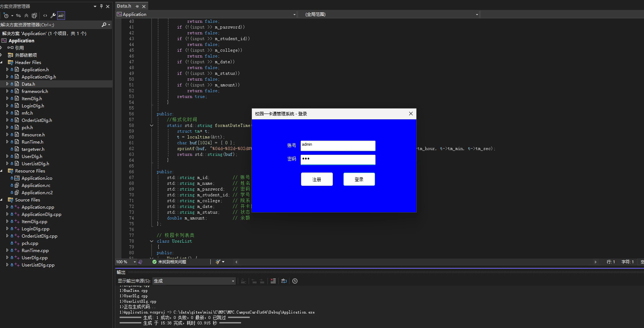Image resolution: width=644 pixels, height=328 pixels.
Task: Select solution 'Application' root node
Action: 44,33
